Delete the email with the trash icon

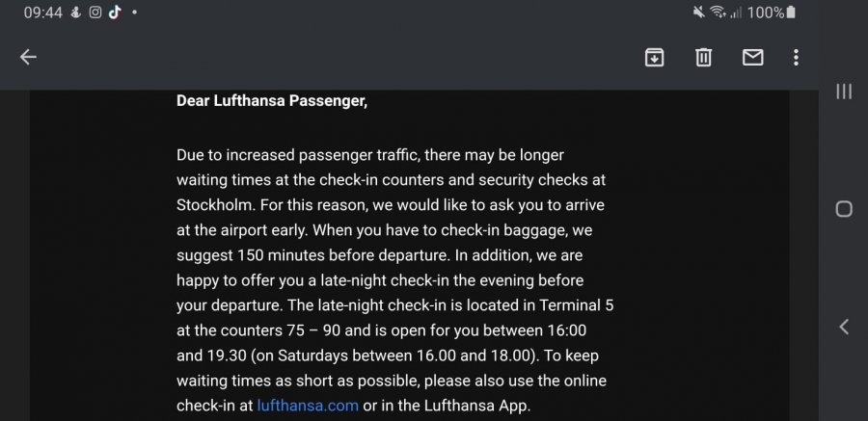pyautogui.click(x=703, y=57)
